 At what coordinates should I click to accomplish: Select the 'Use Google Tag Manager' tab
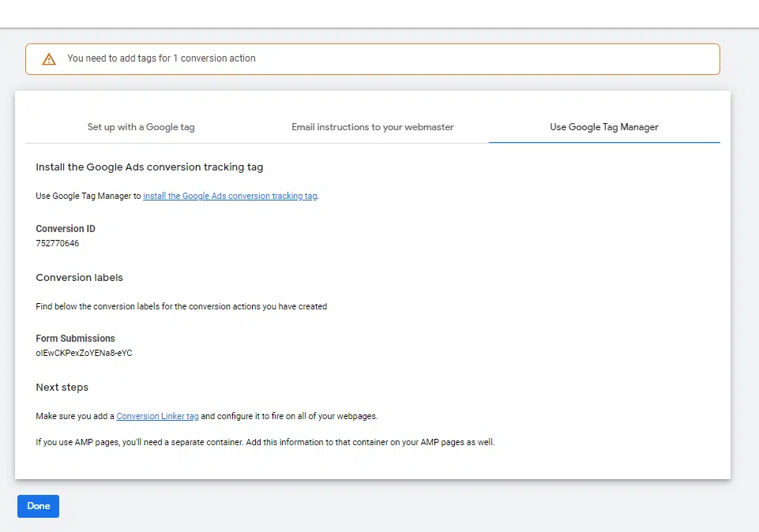coord(604,127)
